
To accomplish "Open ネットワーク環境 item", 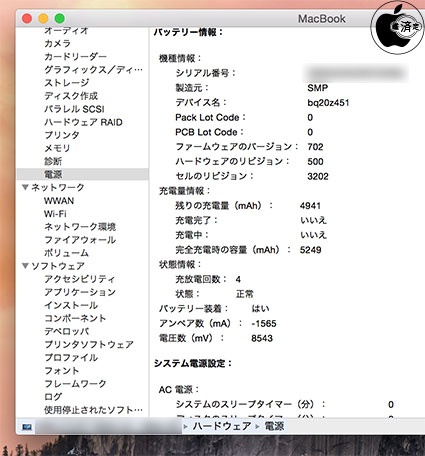I will coord(80,227).
